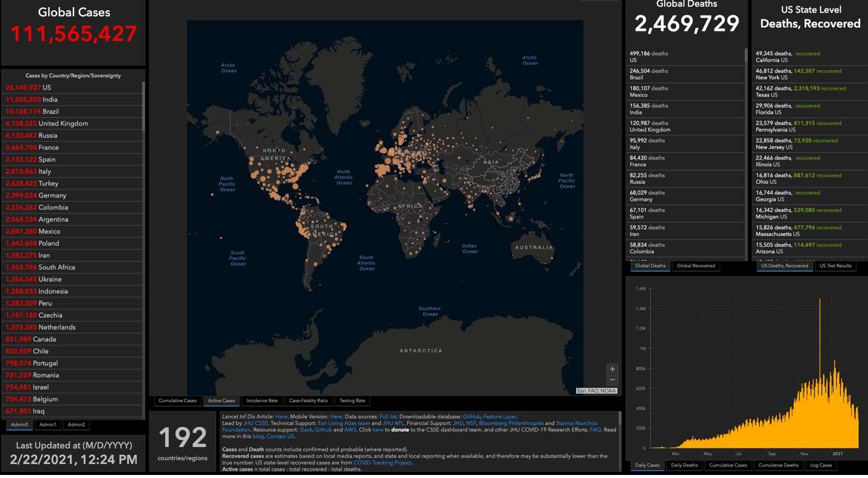Image resolution: width=868 pixels, height=478 pixels.
Task: Visit the JHU CSSE link
Action: (256, 423)
